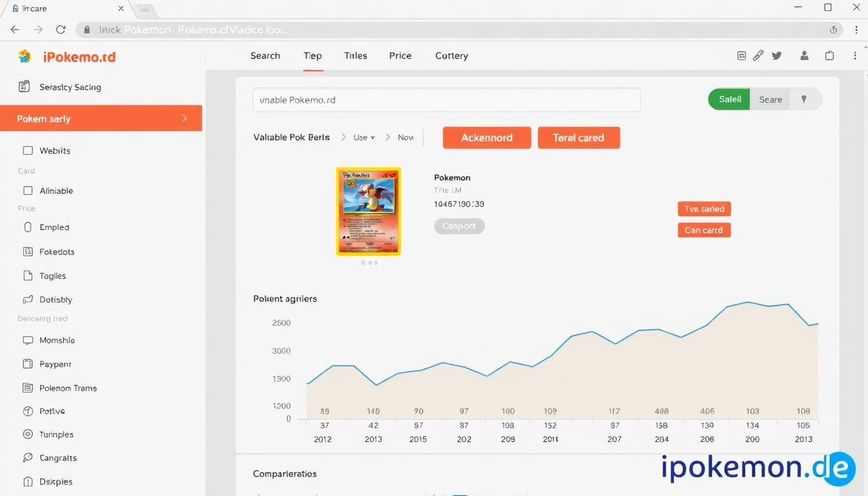Toggle the Satell/Seare switch to Seare

pyautogui.click(x=770, y=99)
